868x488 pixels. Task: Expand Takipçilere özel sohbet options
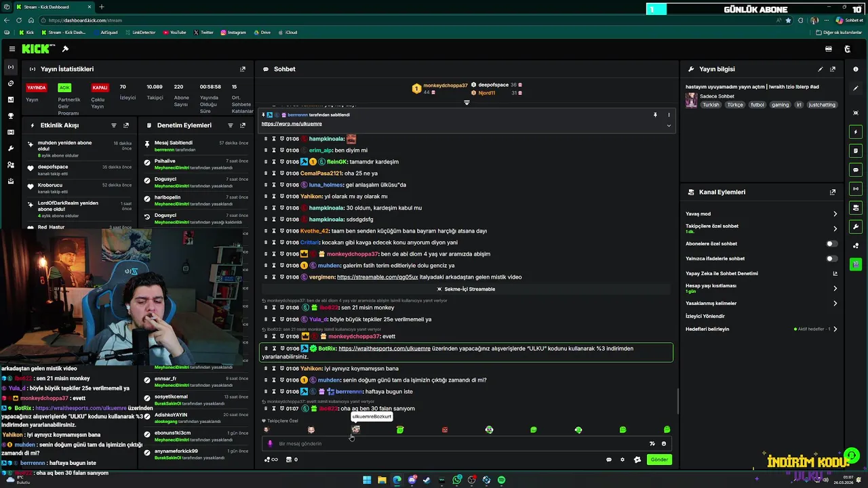tap(835, 228)
